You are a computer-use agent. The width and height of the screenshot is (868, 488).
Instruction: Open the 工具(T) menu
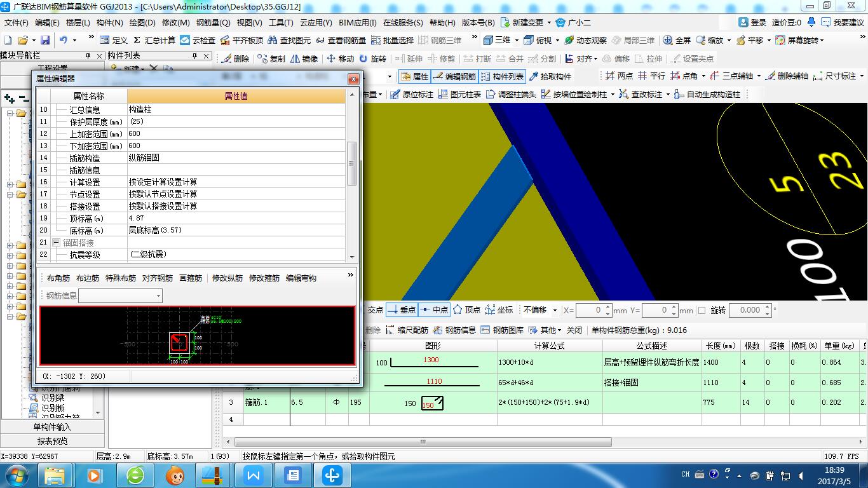point(281,22)
